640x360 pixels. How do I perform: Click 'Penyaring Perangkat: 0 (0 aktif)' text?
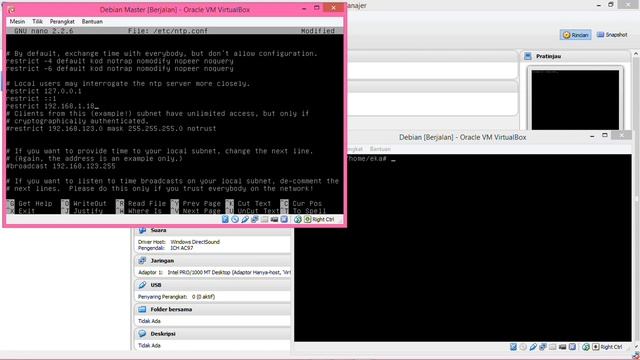point(176,297)
